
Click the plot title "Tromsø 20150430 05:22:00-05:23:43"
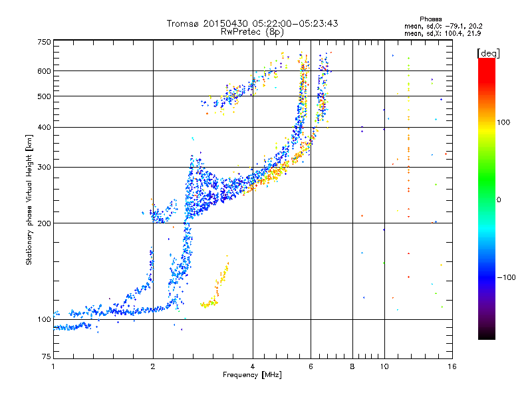[x=253, y=23]
